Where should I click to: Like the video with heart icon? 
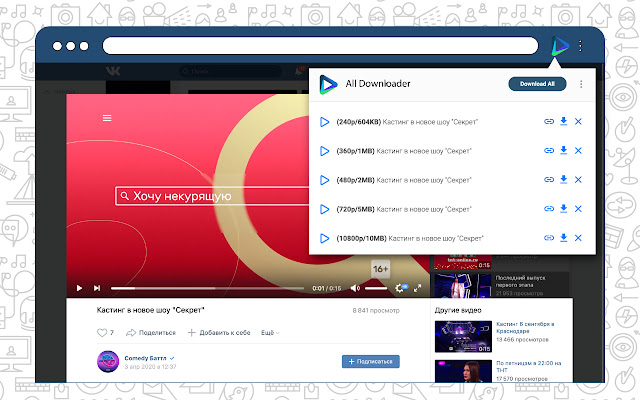pyautogui.click(x=101, y=332)
